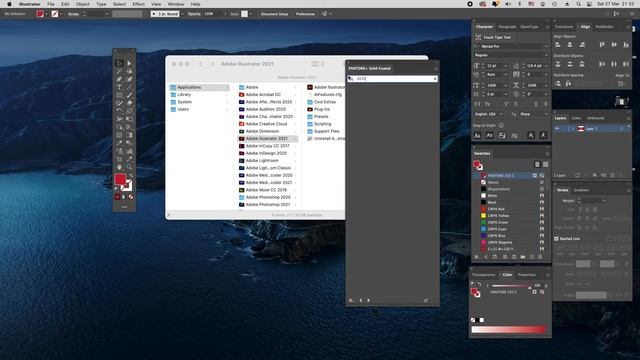This screenshot has height=360, width=640.
Task: Open the Window menu
Action: tap(176, 4)
